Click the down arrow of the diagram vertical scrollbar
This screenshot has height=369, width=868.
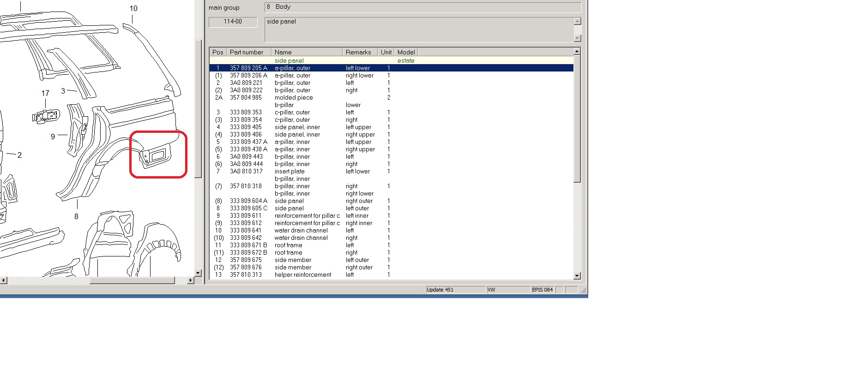[x=198, y=273]
